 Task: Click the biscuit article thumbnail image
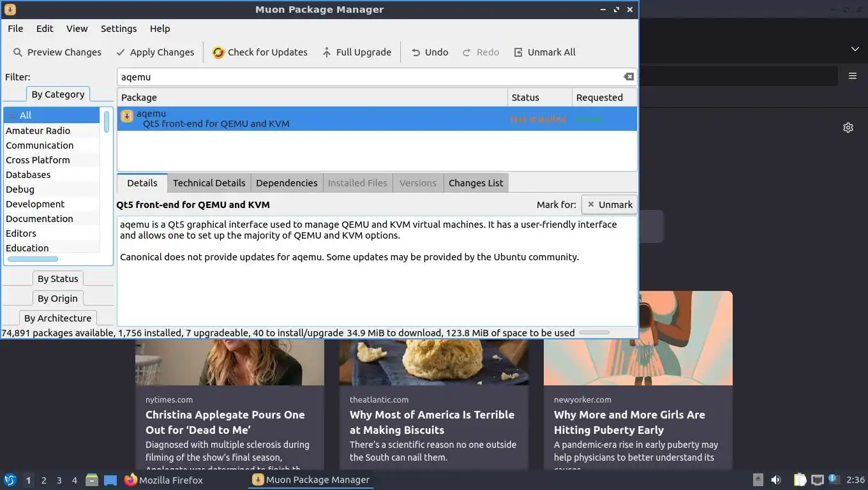[434, 362]
